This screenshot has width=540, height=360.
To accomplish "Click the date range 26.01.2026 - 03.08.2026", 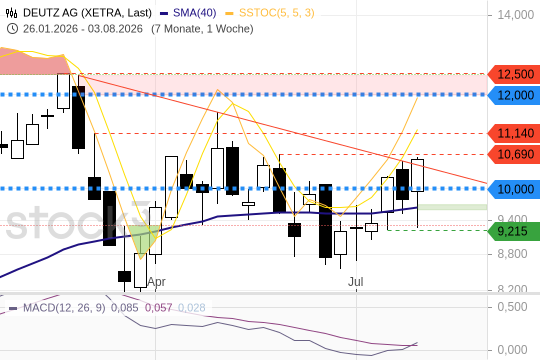I will point(83,29).
